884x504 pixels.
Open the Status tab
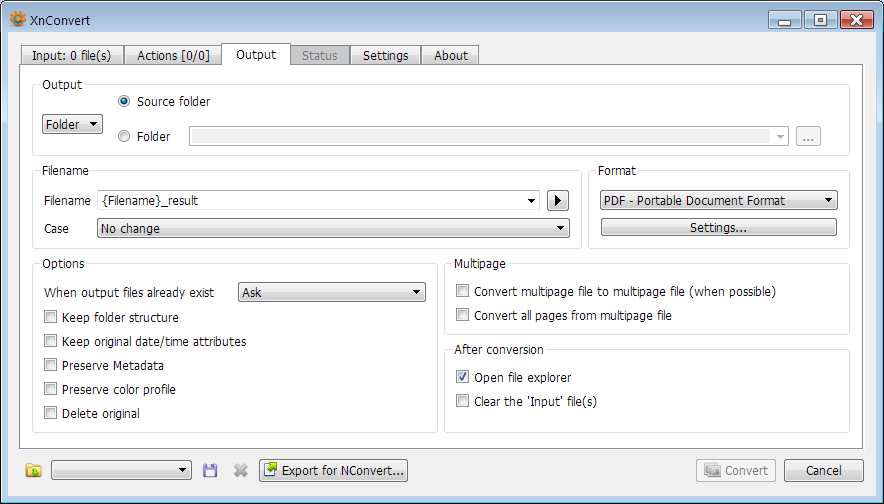(320, 55)
